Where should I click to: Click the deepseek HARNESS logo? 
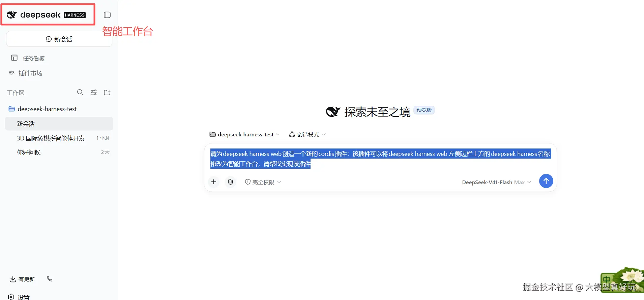(x=46, y=15)
